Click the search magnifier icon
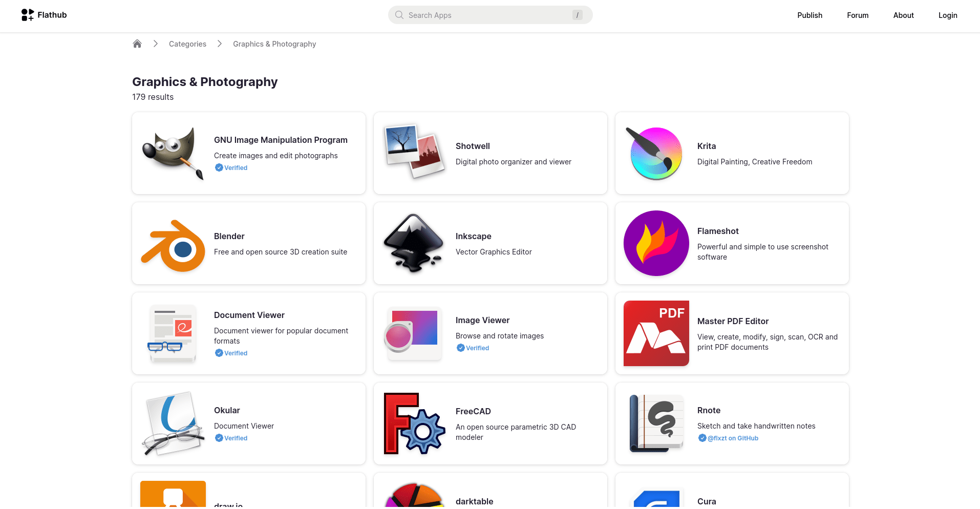The width and height of the screenshot is (980, 509). tap(399, 15)
